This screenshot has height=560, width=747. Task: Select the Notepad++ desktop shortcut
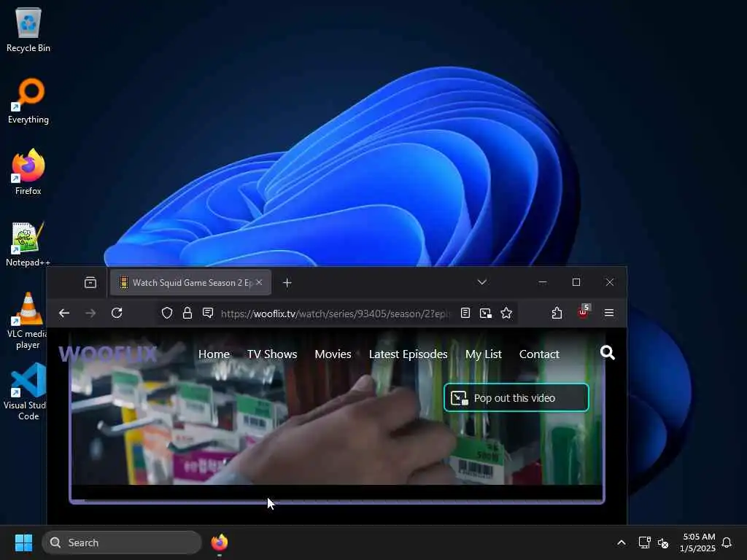coord(28,244)
